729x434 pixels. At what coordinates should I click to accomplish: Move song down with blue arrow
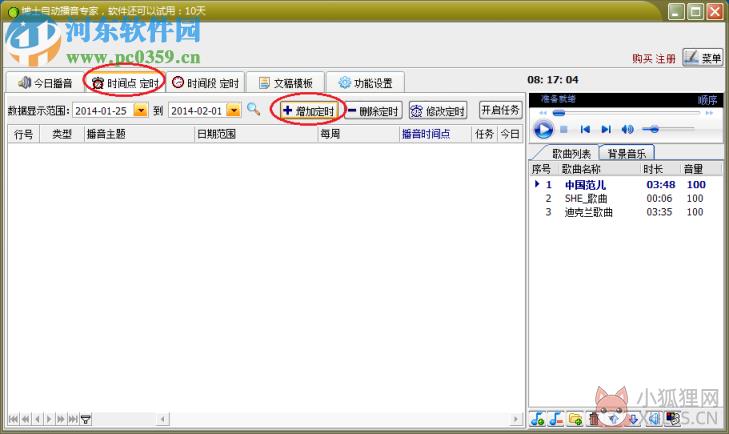tap(633, 419)
